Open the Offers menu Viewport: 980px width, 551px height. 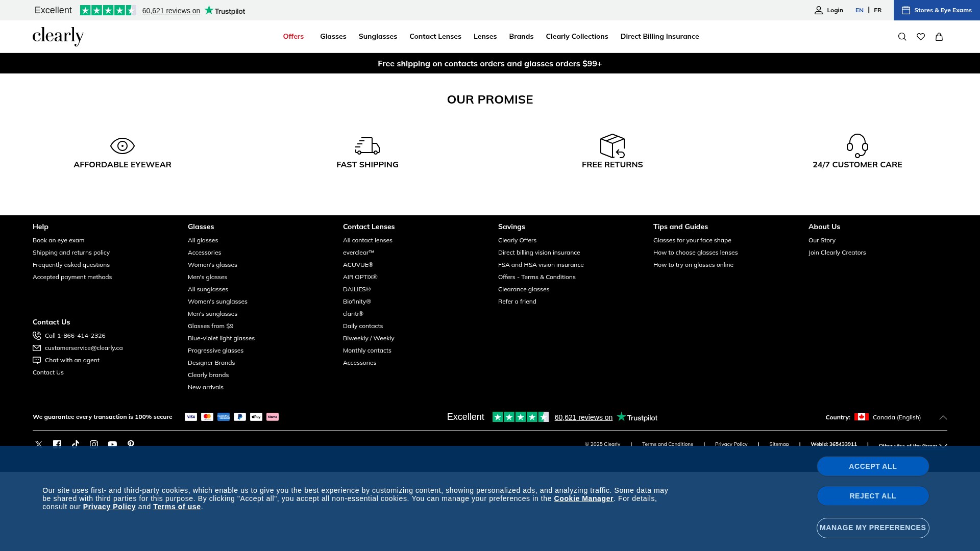tap(293, 36)
